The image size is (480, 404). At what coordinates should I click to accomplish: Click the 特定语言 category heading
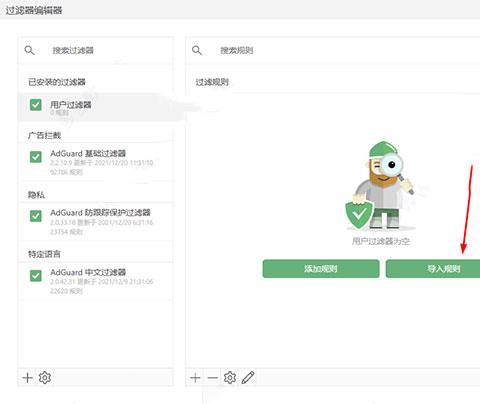point(44,254)
